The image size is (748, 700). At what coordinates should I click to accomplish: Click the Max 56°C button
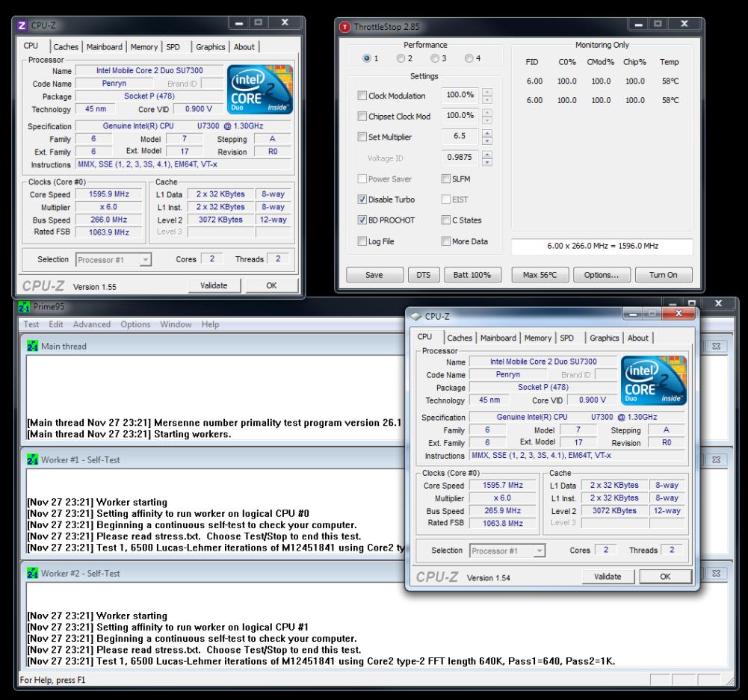click(540, 275)
